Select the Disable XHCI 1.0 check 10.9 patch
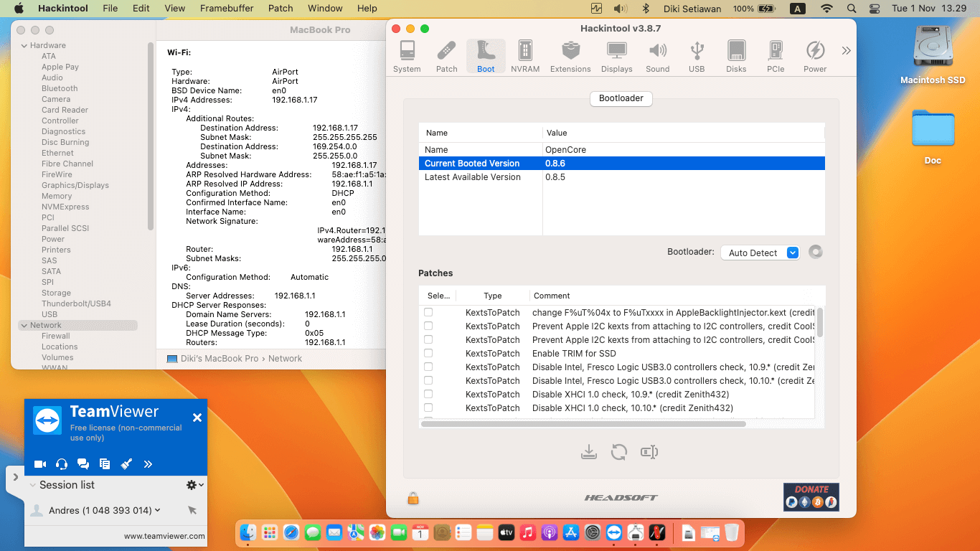 tap(428, 394)
